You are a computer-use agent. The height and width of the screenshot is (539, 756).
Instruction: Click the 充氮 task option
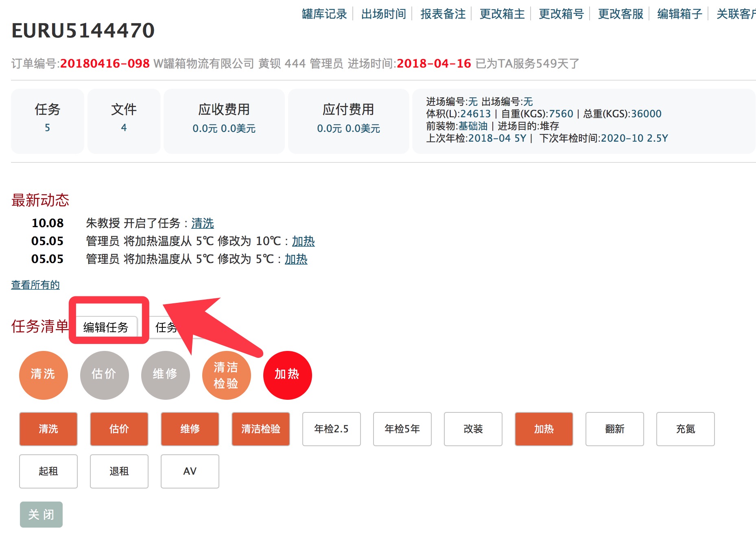tap(685, 429)
